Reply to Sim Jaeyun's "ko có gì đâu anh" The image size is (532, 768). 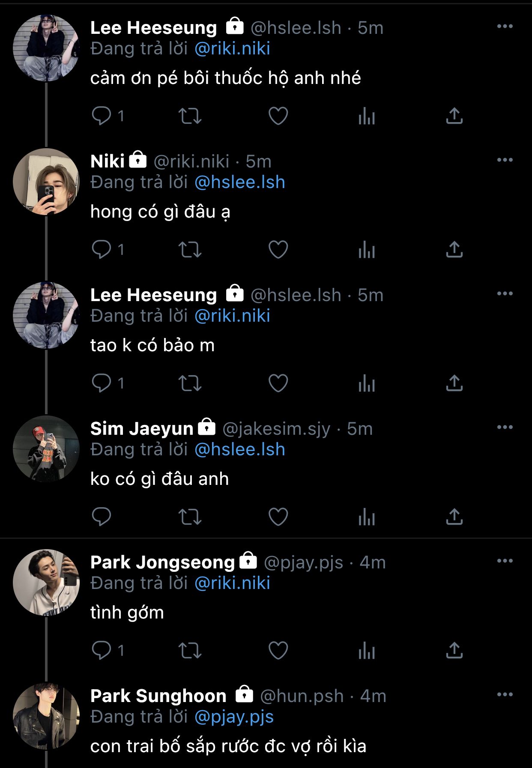coord(102,517)
